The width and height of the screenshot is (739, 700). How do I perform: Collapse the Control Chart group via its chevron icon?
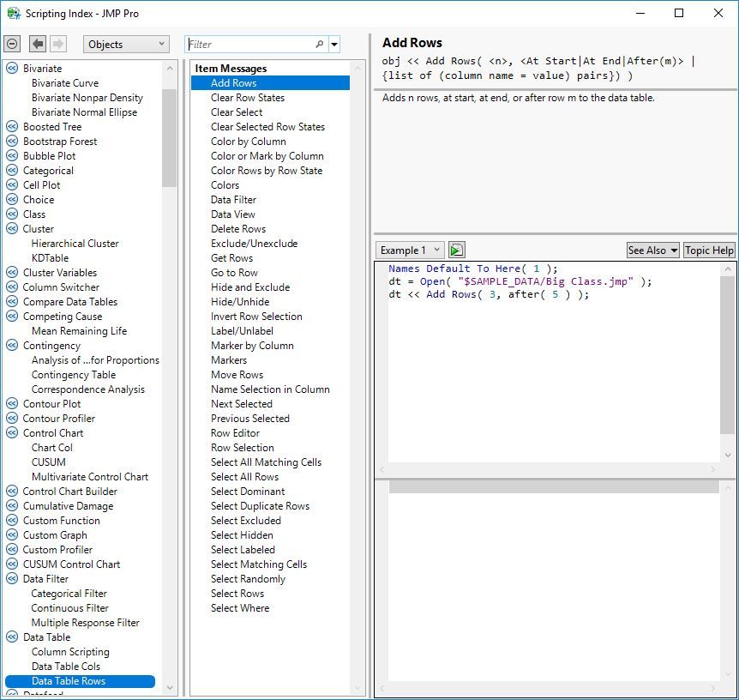12,433
